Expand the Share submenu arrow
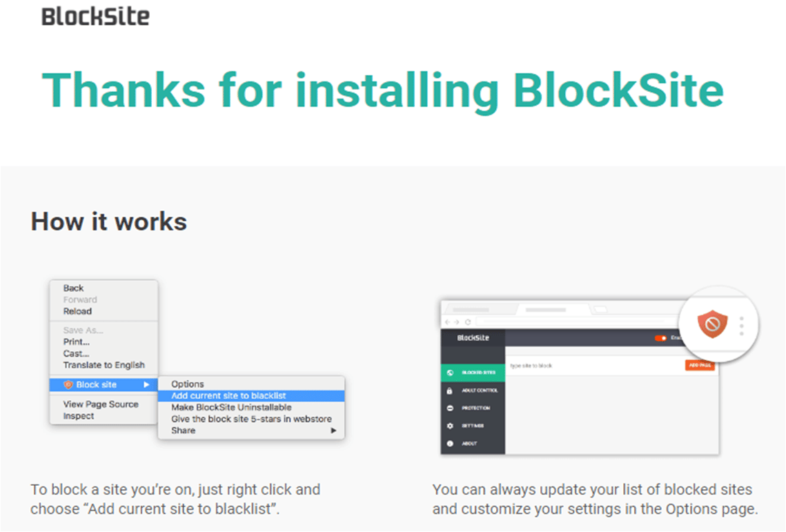Viewport: 786px width, 532px height. 333,431
